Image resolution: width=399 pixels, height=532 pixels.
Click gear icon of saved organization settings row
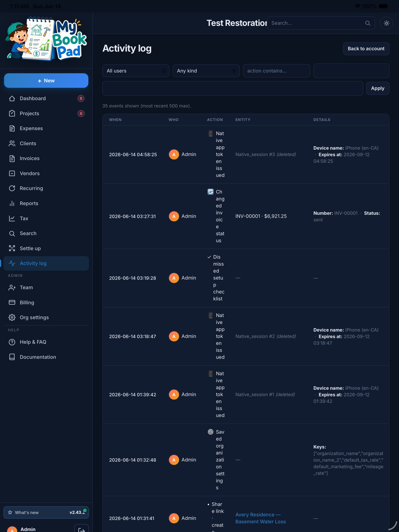211,432
